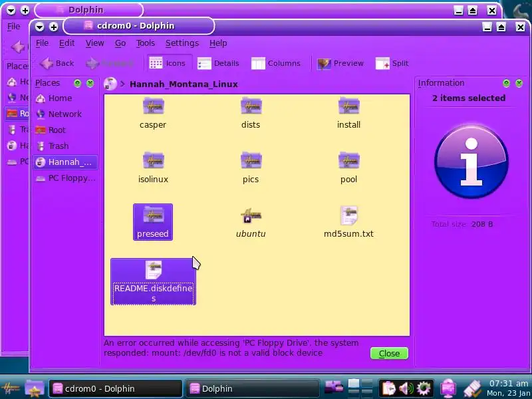Screen dimensions: 532x399
Task: Click the '2 items selected' text
Action: pos(469,98)
